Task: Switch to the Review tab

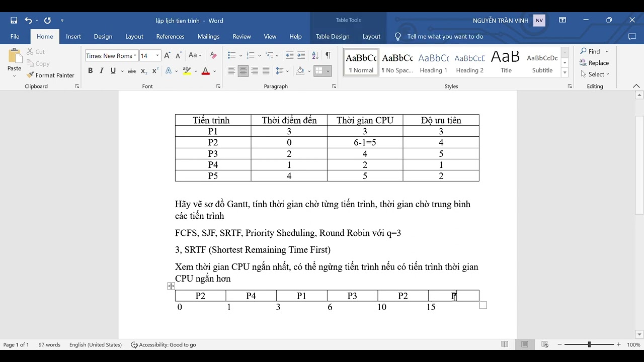Action: (x=242, y=37)
